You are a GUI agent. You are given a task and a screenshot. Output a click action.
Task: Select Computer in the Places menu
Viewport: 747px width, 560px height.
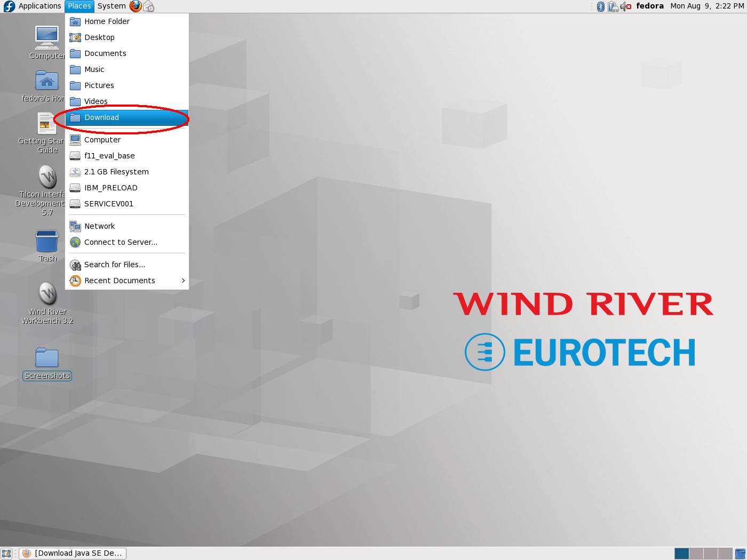tap(127, 140)
